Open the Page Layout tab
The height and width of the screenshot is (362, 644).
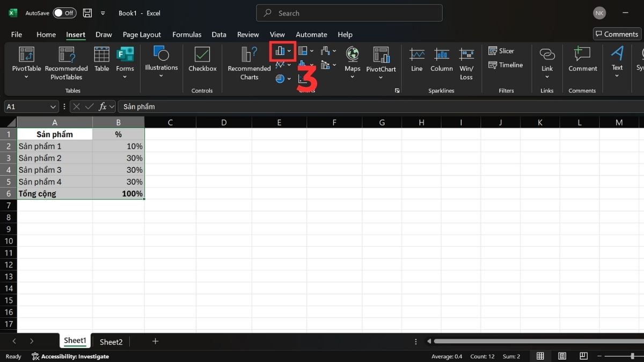pyautogui.click(x=142, y=34)
